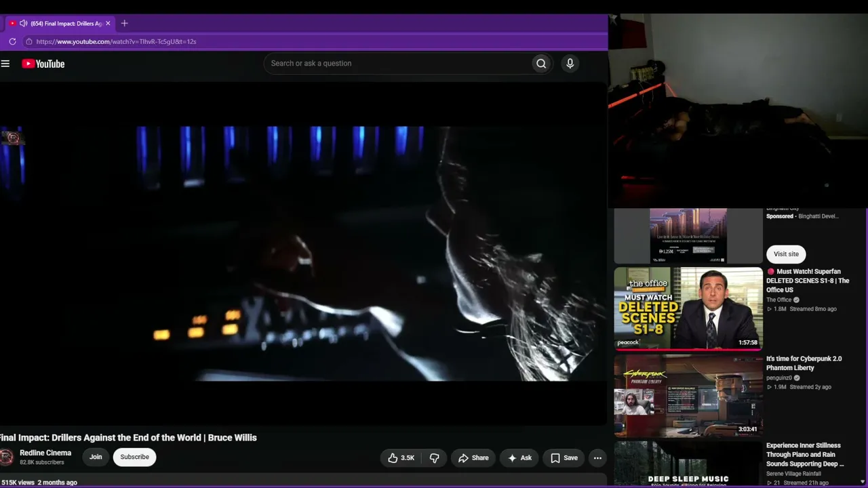Ask about this video
The height and width of the screenshot is (488, 868).
pos(519,458)
